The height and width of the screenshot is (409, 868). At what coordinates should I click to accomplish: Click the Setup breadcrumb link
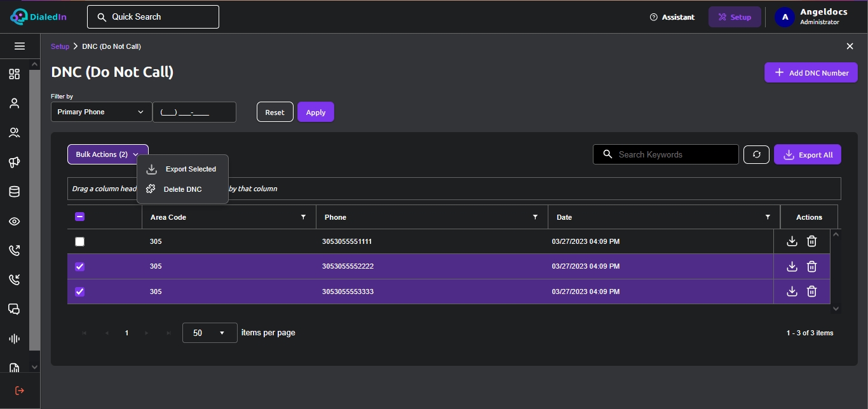coord(60,46)
